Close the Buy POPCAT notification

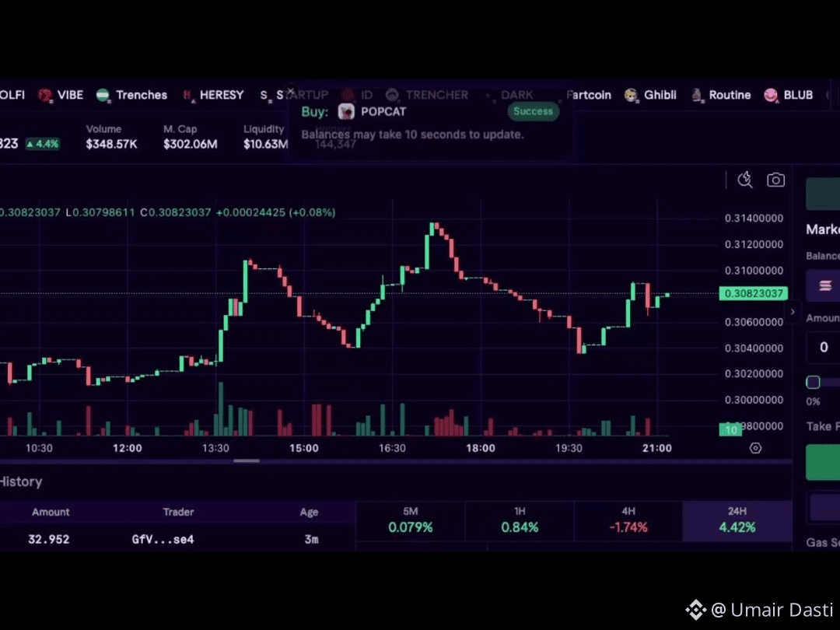click(290, 91)
